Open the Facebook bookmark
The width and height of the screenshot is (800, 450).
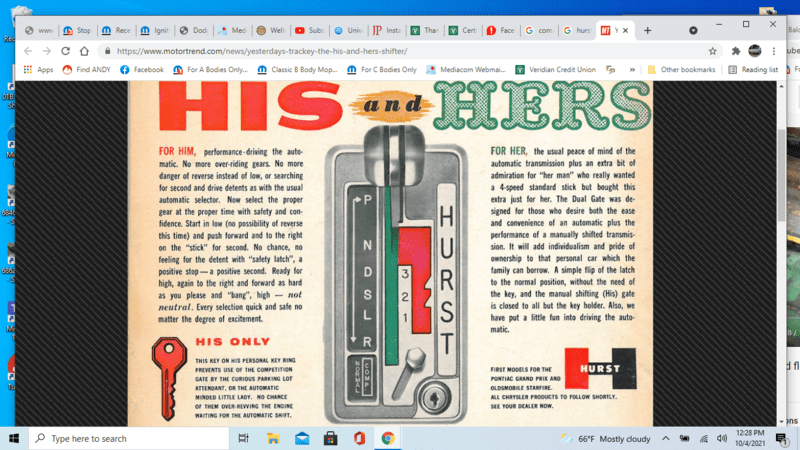coord(142,69)
